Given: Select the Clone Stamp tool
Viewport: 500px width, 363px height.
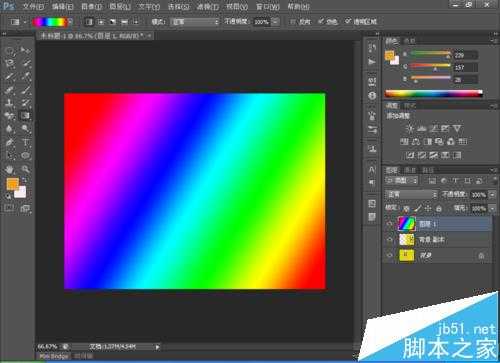Looking at the screenshot, I should point(9,103).
